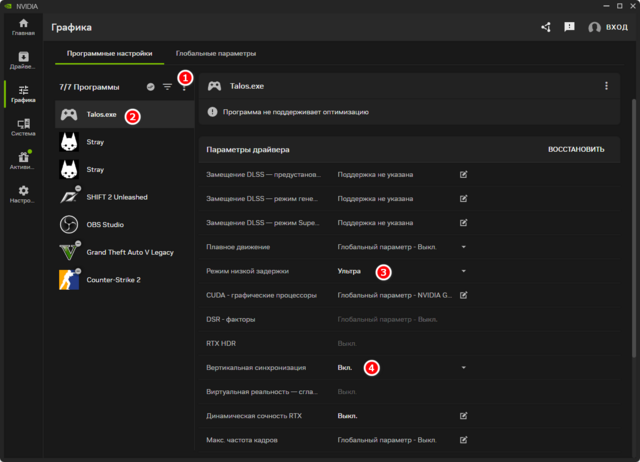Select the Графика sidebar icon
This screenshot has height=462, width=640.
coord(23,94)
